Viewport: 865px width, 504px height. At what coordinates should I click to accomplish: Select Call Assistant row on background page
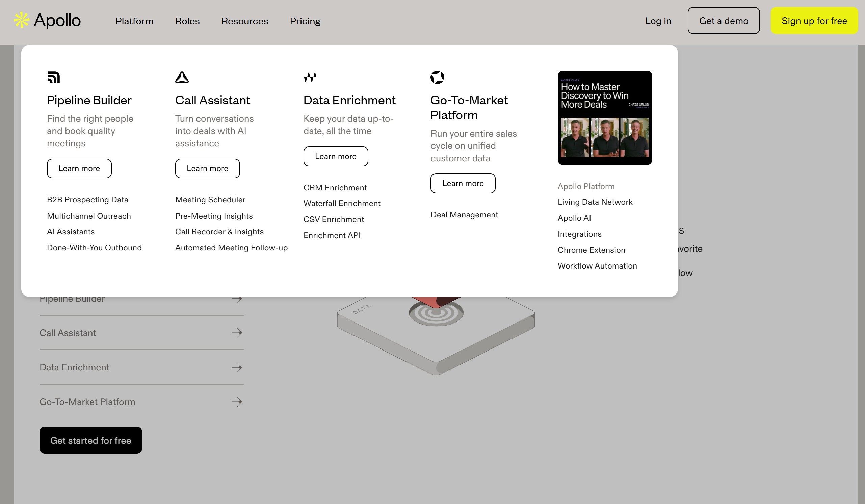coord(142,333)
